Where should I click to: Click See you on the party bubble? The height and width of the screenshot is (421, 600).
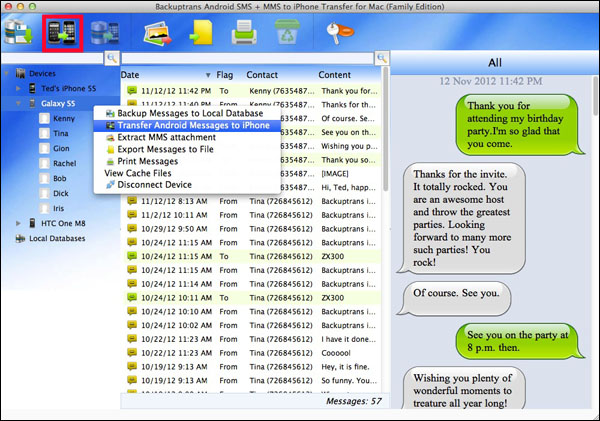518,341
